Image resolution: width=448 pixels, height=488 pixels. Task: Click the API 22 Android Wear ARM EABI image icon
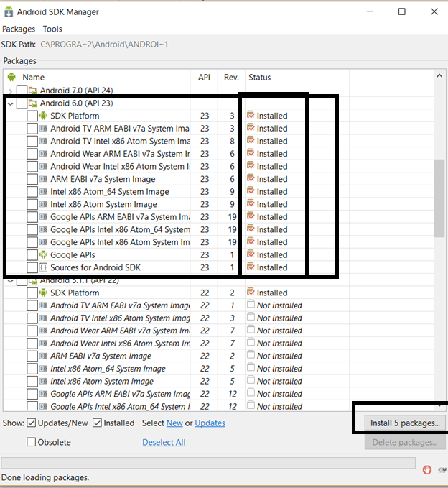[43, 331]
